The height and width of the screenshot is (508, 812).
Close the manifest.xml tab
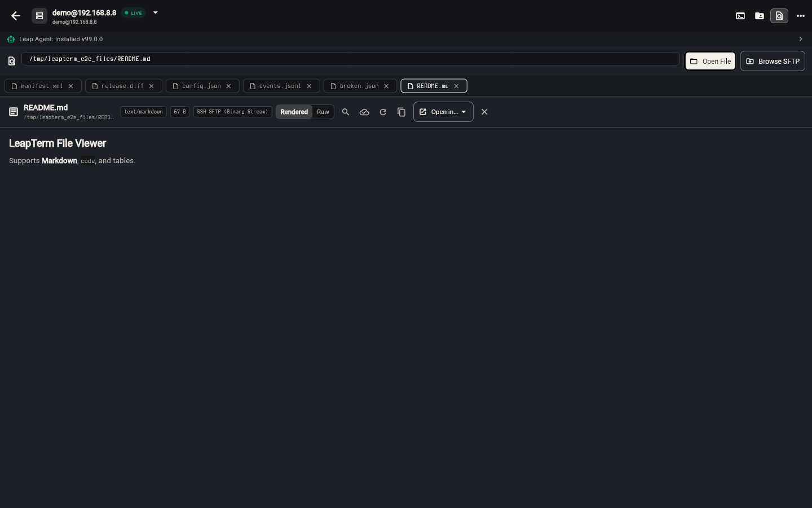tap(71, 86)
